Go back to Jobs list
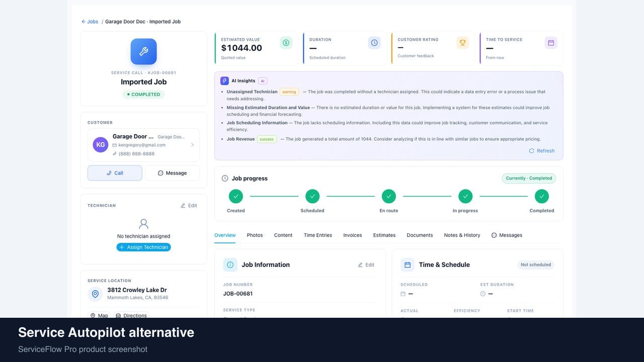Screen dimensions: 644x362 pos(90,22)
